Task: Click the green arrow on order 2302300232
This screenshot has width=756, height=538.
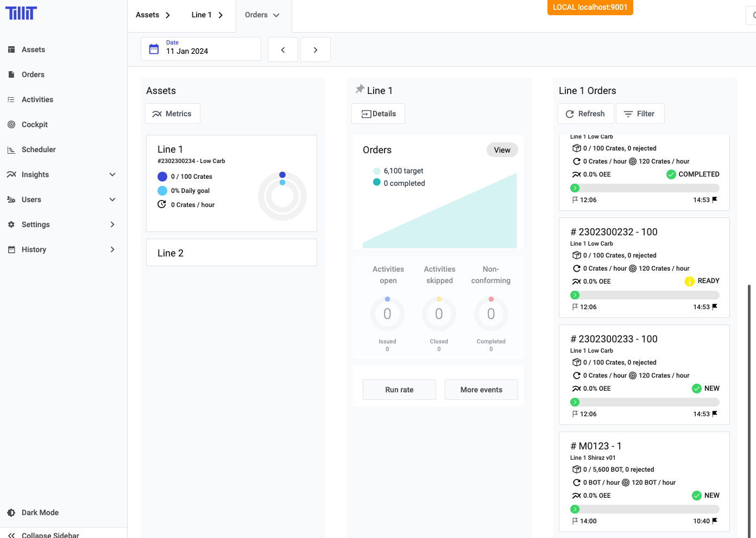Action: (575, 295)
